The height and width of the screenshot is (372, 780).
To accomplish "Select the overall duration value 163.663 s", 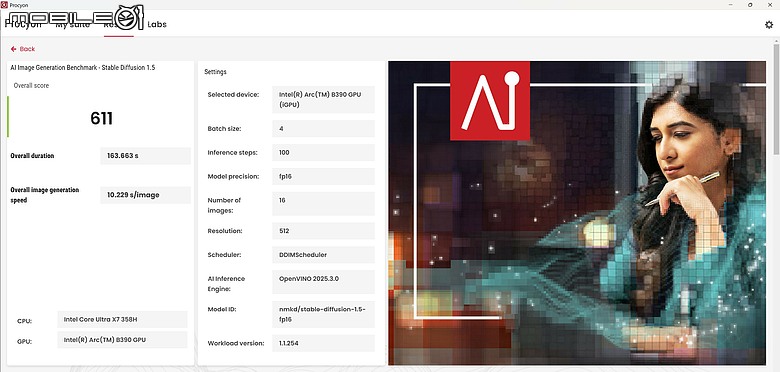I will (145, 156).
